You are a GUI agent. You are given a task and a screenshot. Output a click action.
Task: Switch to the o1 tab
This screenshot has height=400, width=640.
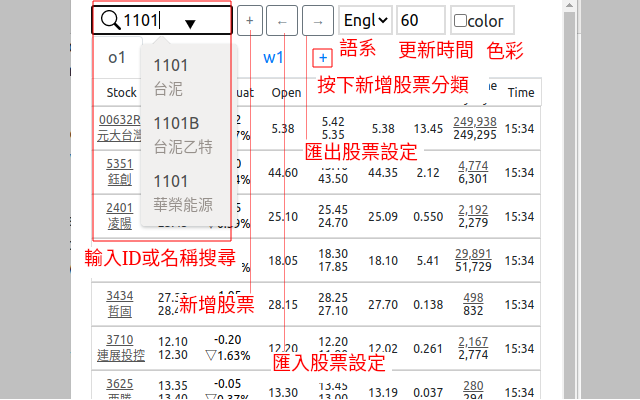[x=117, y=57]
